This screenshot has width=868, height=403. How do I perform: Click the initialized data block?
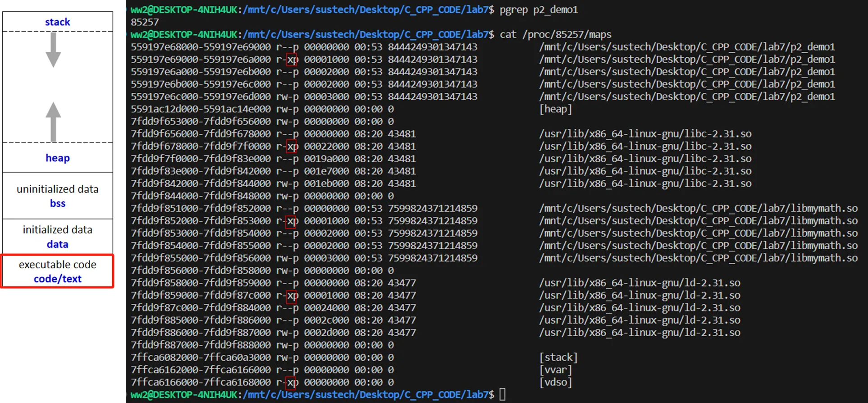pos(57,237)
